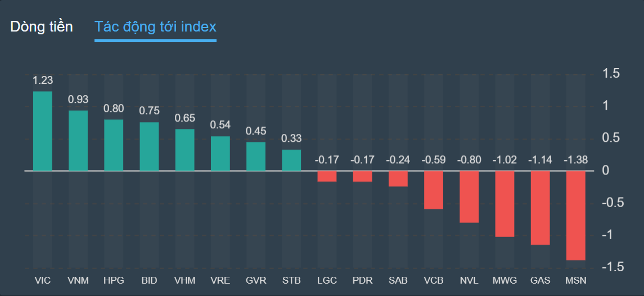Click the PDR ticker label
The width and height of the screenshot is (644, 296).
(362, 280)
